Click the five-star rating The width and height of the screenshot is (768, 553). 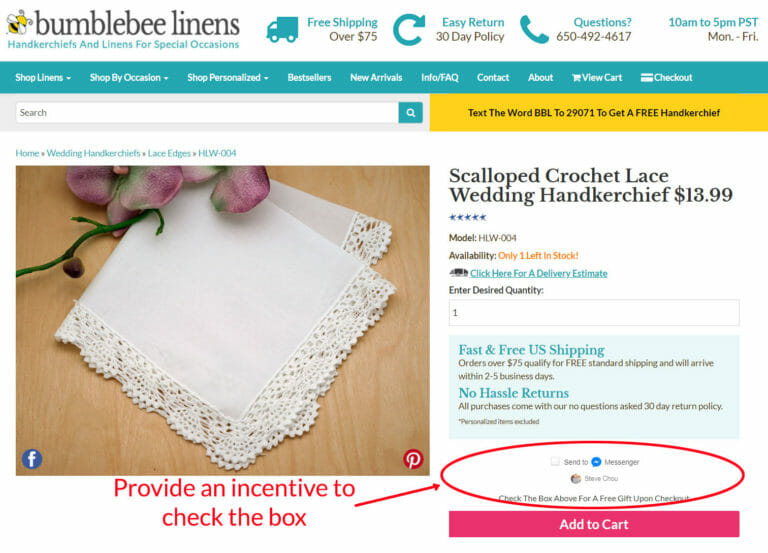(468, 217)
